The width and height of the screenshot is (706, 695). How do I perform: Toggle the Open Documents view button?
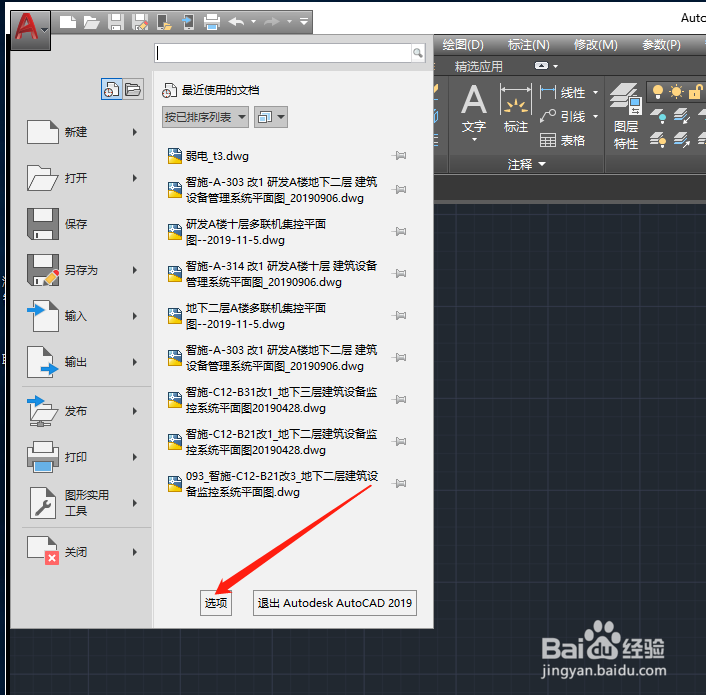pos(133,89)
